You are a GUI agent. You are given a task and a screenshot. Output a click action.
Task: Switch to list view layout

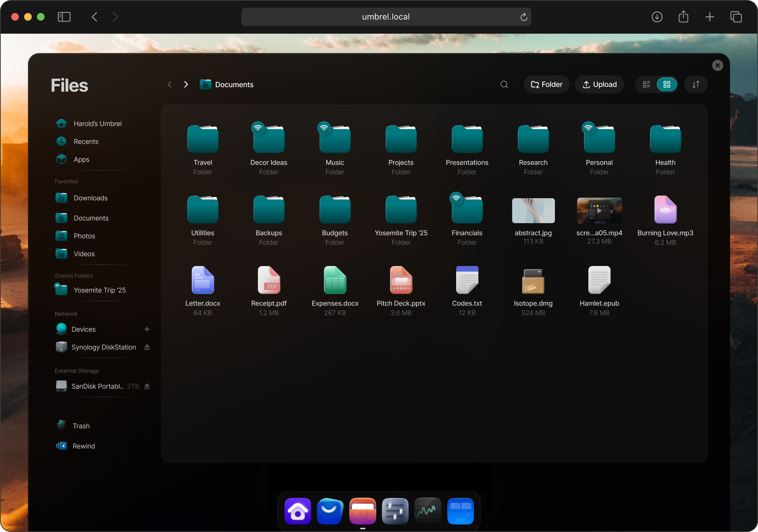tap(647, 84)
